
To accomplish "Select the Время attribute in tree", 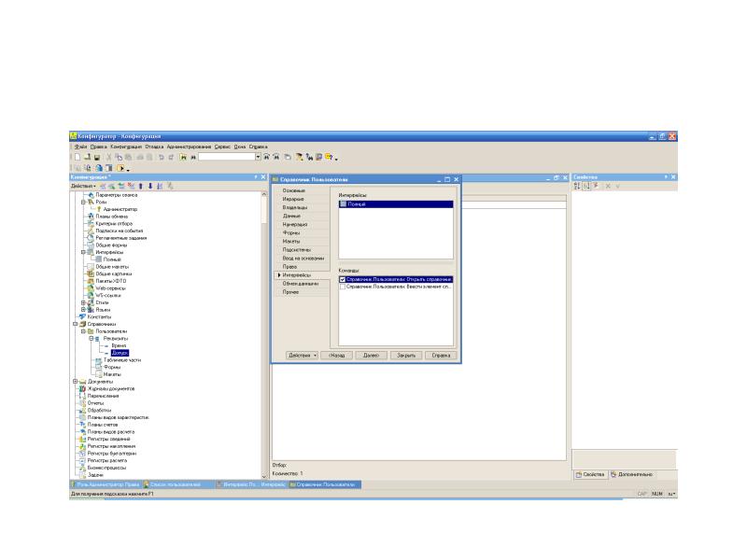I will [x=119, y=345].
